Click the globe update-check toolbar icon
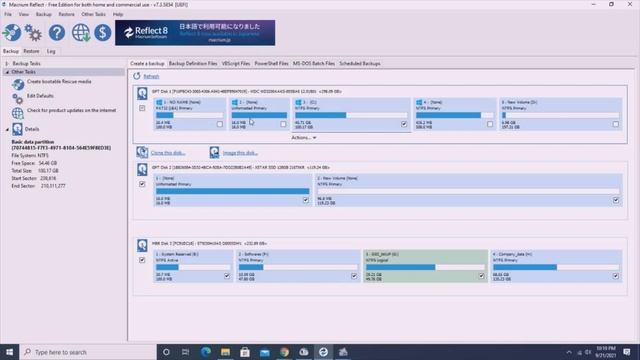This screenshot has height=360, width=640. [81, 33]
